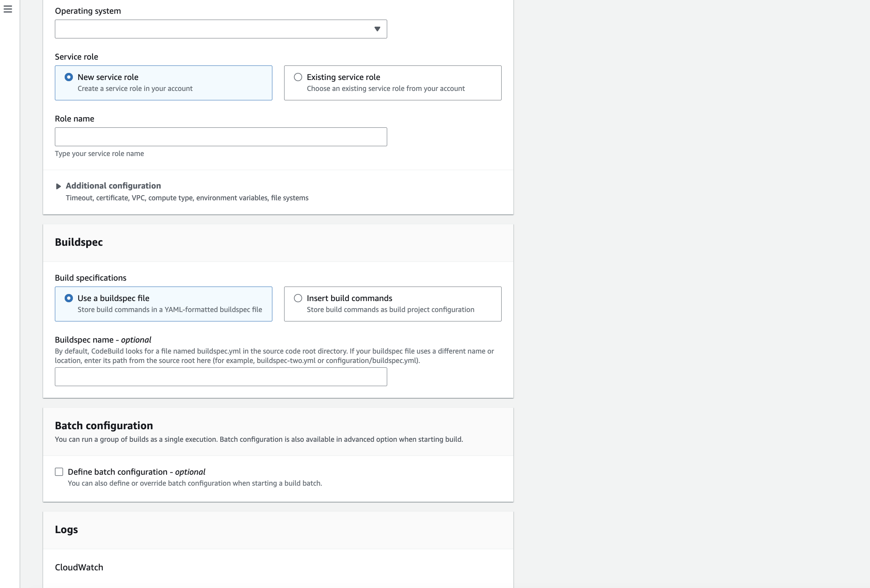Select the Use a buildspec file option
Screen dimensions: 870x588
coord(69,298)
